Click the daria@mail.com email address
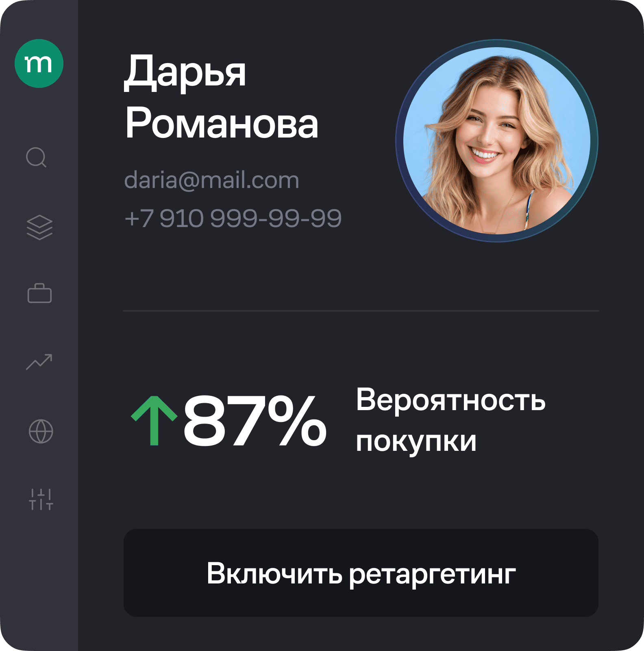The image size is (644, 651). [x=211, y=180]
